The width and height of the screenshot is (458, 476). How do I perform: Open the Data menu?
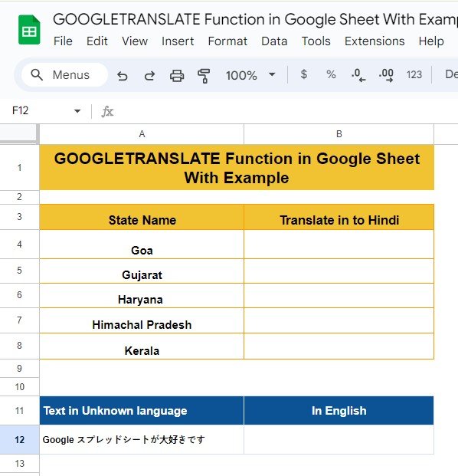pos(274,41)
